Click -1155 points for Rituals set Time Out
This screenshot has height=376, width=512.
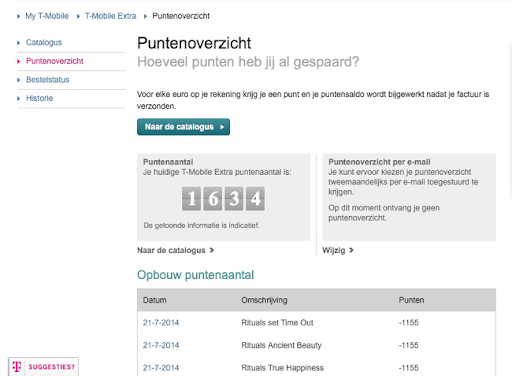point(409,323)
